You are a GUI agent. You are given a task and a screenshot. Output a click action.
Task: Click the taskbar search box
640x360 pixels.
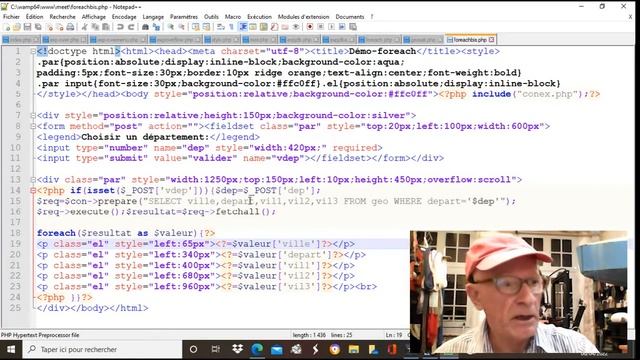click(x=102, y=349)
